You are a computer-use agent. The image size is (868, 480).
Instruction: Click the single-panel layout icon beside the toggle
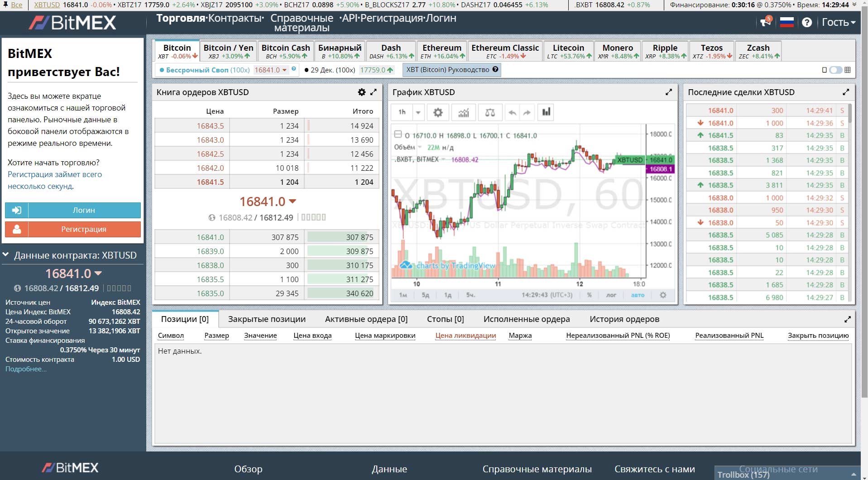click(x=824, y=70)
